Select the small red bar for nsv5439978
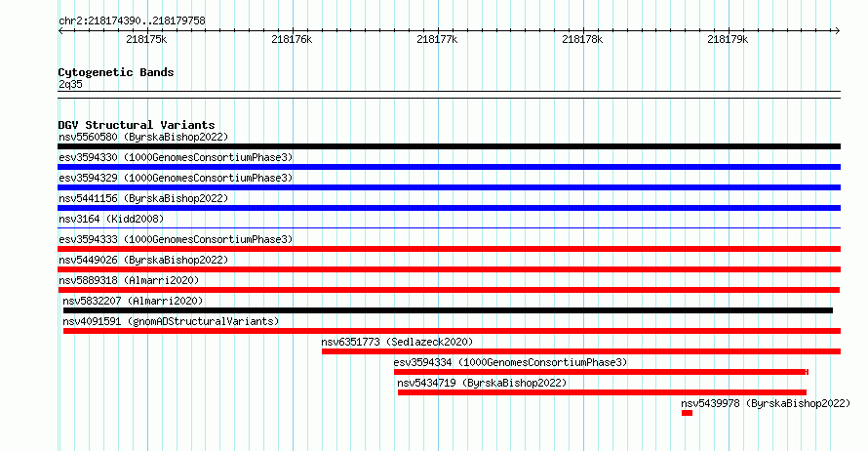The width and height of the screenshot is (868, 451). pyautogui.click(x=687, y=413)
